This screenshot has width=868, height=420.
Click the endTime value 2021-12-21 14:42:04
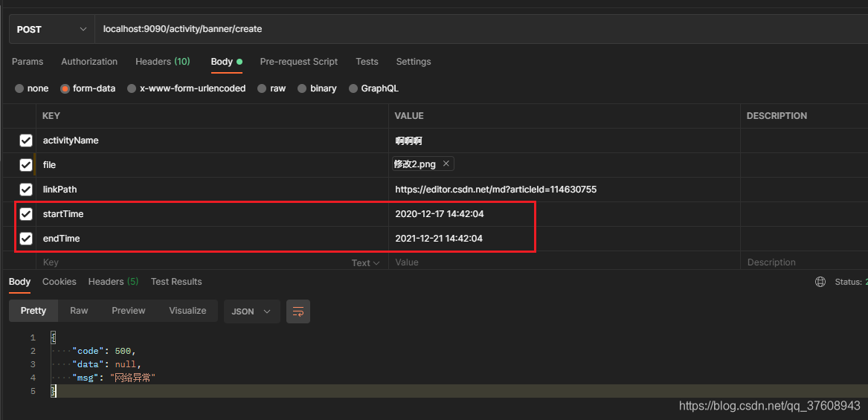[439, 239]
